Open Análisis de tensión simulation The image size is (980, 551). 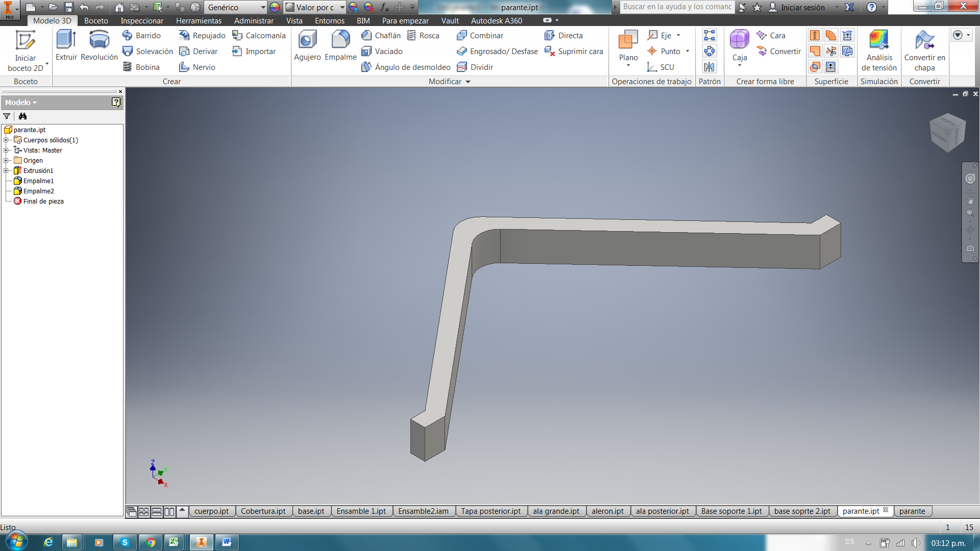[x=878, y=50]
